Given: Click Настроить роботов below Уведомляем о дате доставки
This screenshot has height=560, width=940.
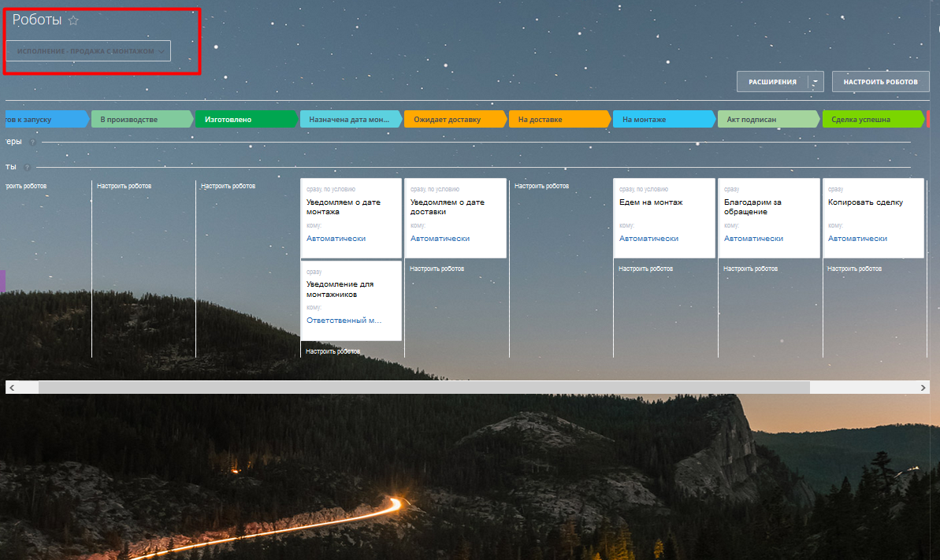Looking at the screenshot, I should [437, 269].
